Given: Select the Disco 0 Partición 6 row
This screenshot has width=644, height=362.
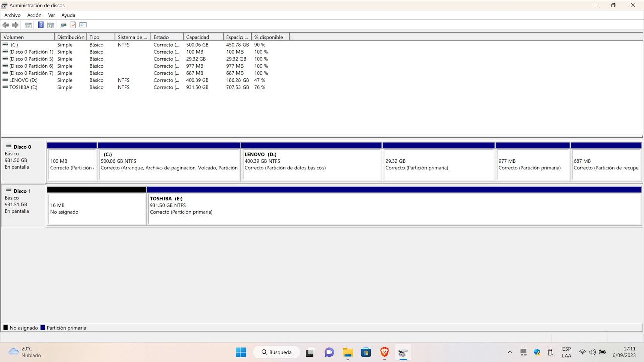Looking at the screenshot, I should coord(146,66).
